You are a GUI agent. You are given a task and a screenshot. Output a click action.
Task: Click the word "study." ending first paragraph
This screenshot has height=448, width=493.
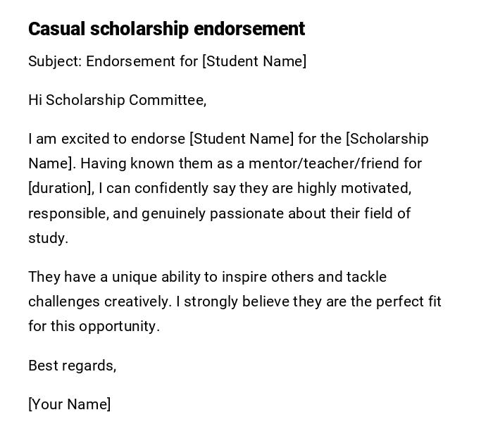48,238
